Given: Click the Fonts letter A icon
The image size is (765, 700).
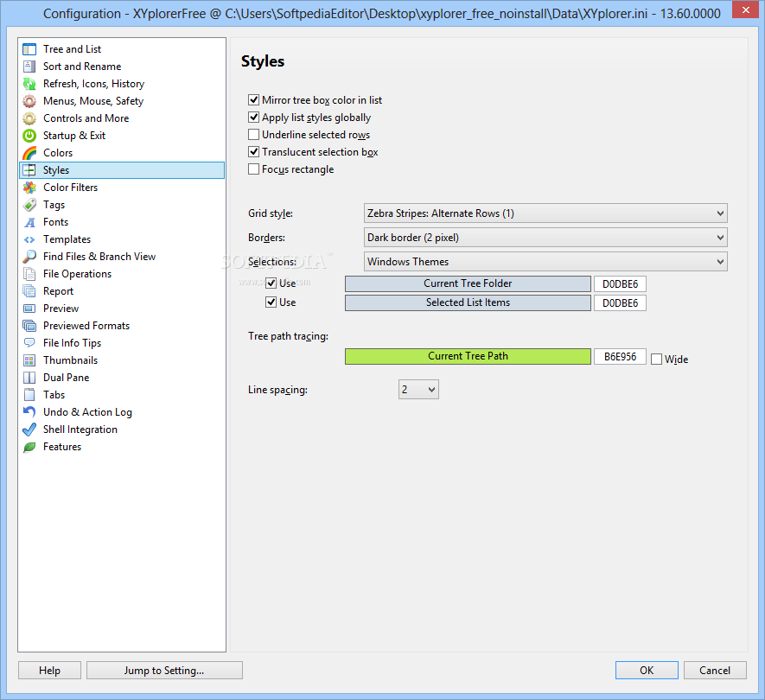Looking at the screenshot, I should [x=29, y=222].
